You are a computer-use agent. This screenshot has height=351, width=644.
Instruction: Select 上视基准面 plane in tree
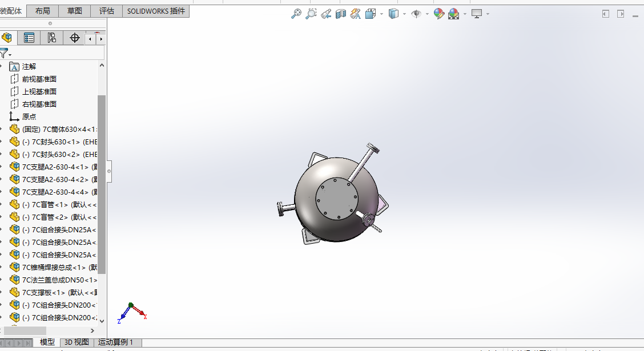[39, 91]
